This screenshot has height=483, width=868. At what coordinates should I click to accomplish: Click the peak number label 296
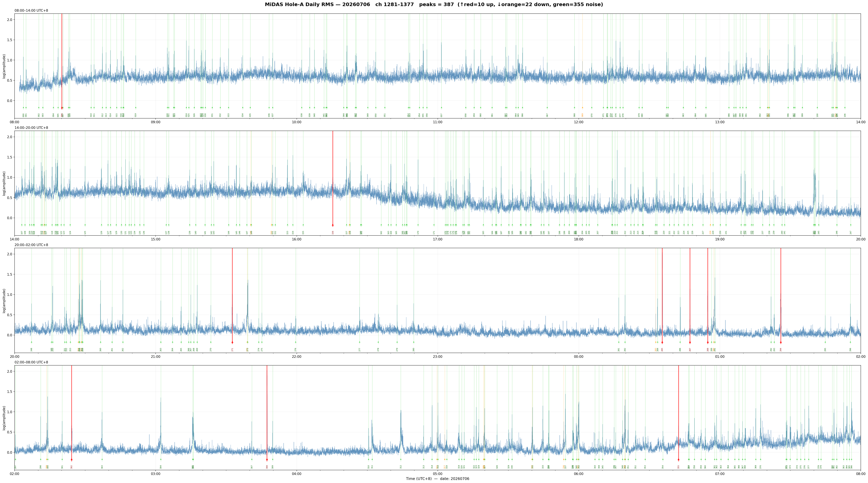[x=850, y=350]
